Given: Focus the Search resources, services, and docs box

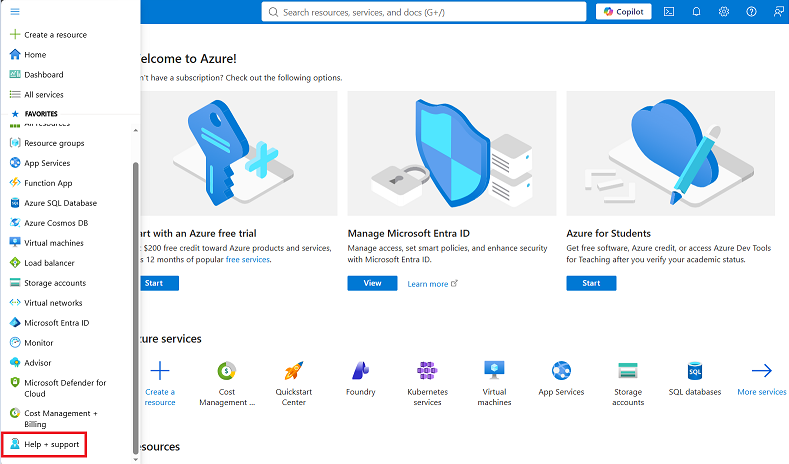Looking at the screenshot, I should click(x=424, y=12).
